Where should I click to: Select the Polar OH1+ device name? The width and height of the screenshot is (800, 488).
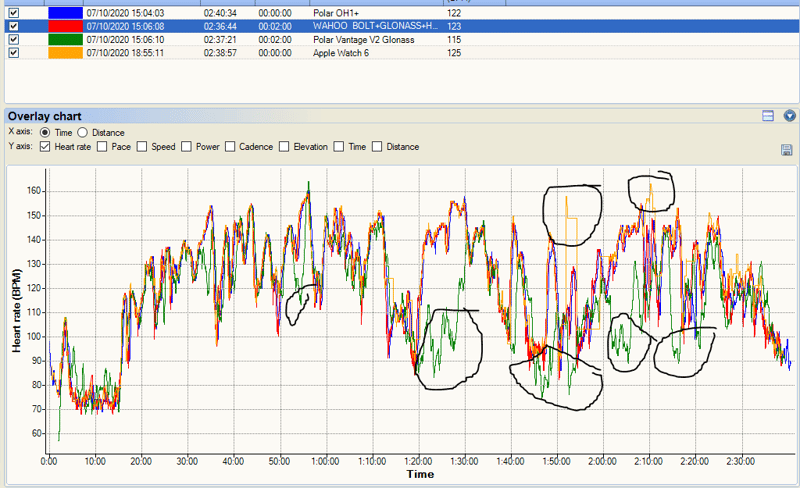[336, 13]
